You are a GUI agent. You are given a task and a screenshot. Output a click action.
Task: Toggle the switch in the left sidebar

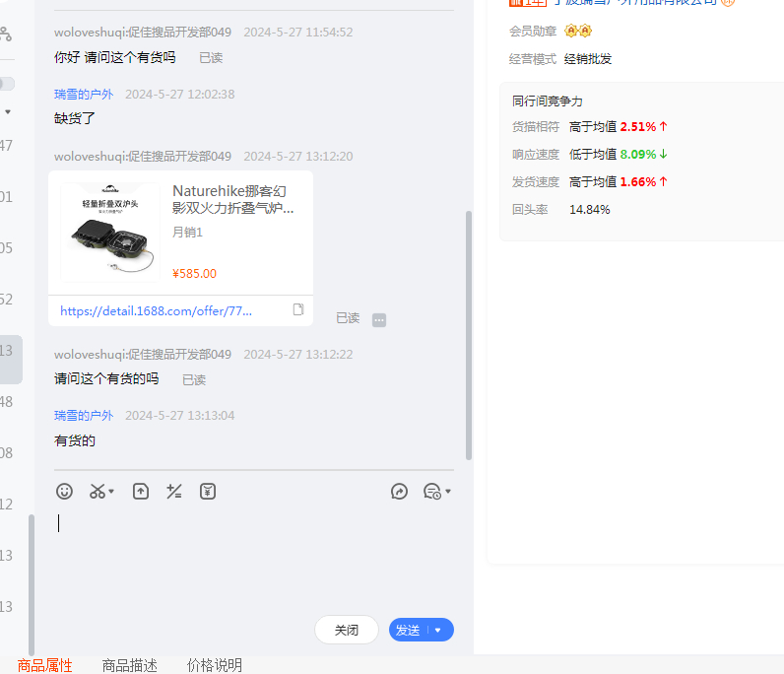pyautogui.click(x=6, y=84)
